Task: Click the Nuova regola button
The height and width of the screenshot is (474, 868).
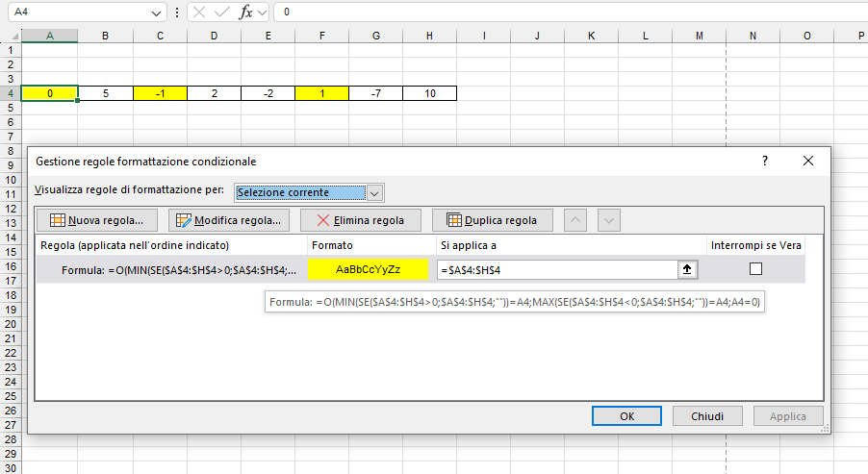Action: pos(97,220)
